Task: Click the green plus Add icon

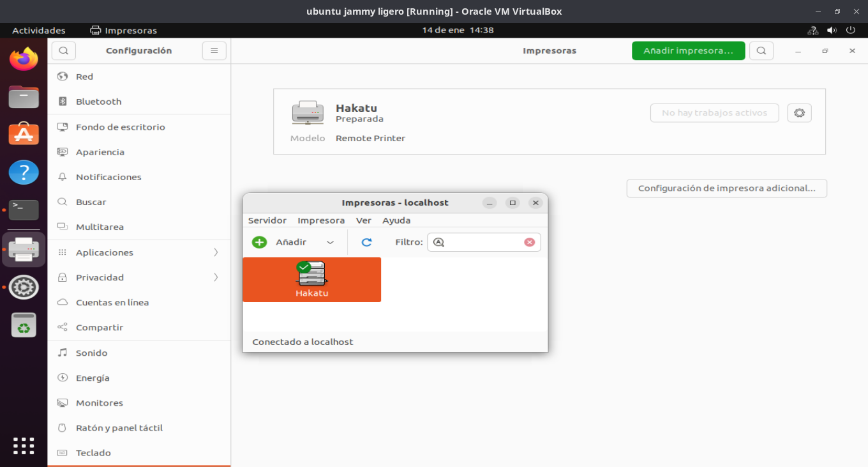Action: tap(259, 242)
